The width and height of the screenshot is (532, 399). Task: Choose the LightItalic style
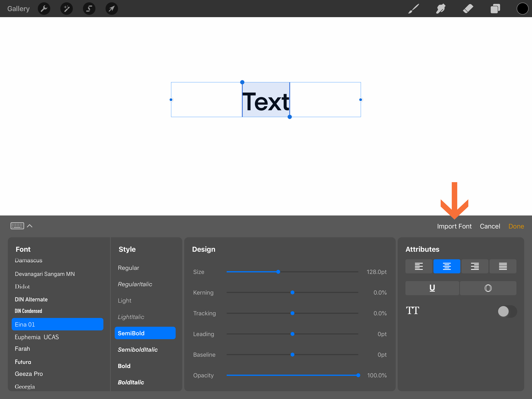tap(131, 317)
